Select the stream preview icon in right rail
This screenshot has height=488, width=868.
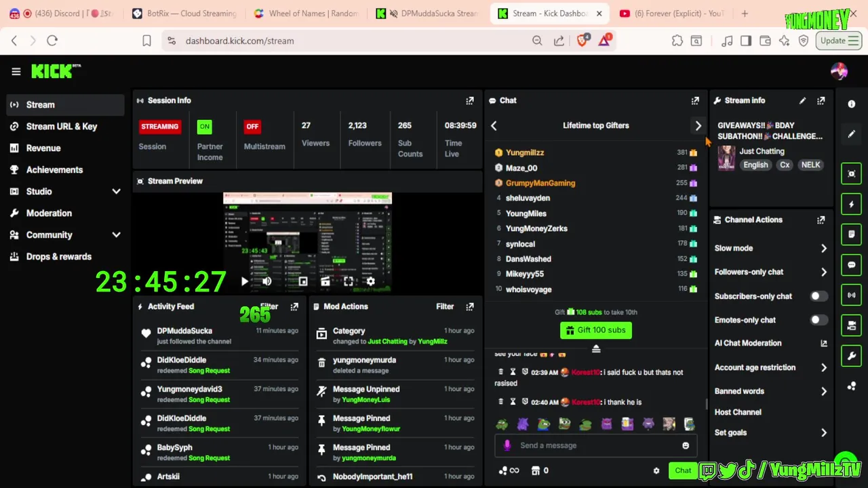point(852,174)
